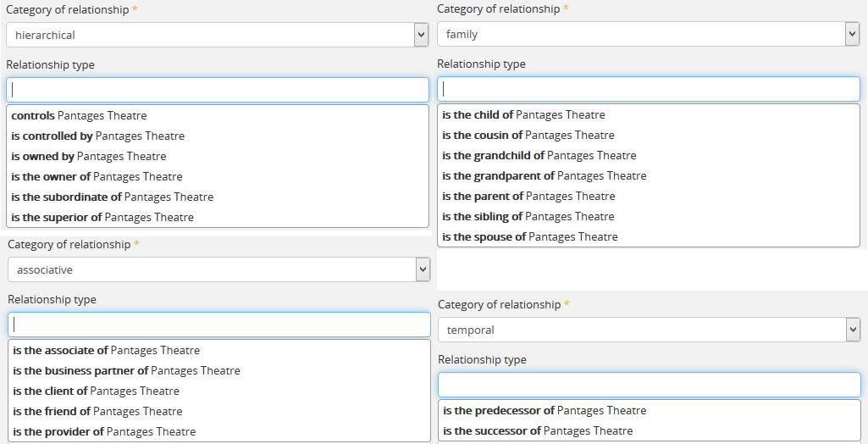The image size is (868, 444).
Task: Pick 'is the predecessor of Pantages Theatre'
Action: 544,411
